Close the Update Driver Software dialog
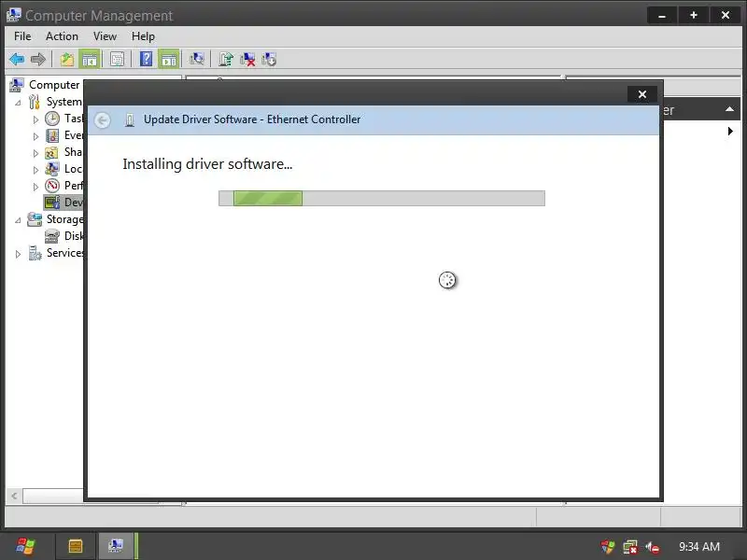The height and width of the screenshot is (560, 747). 642,94
